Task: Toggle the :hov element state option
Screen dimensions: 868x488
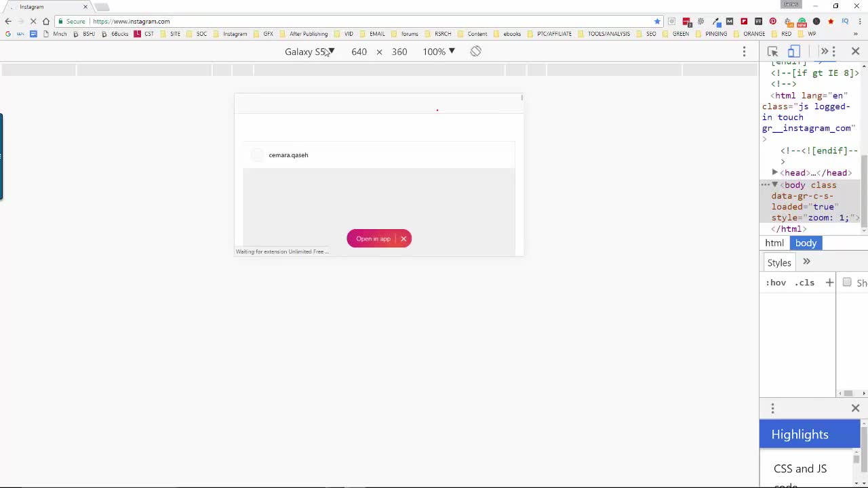Action: 776,283
